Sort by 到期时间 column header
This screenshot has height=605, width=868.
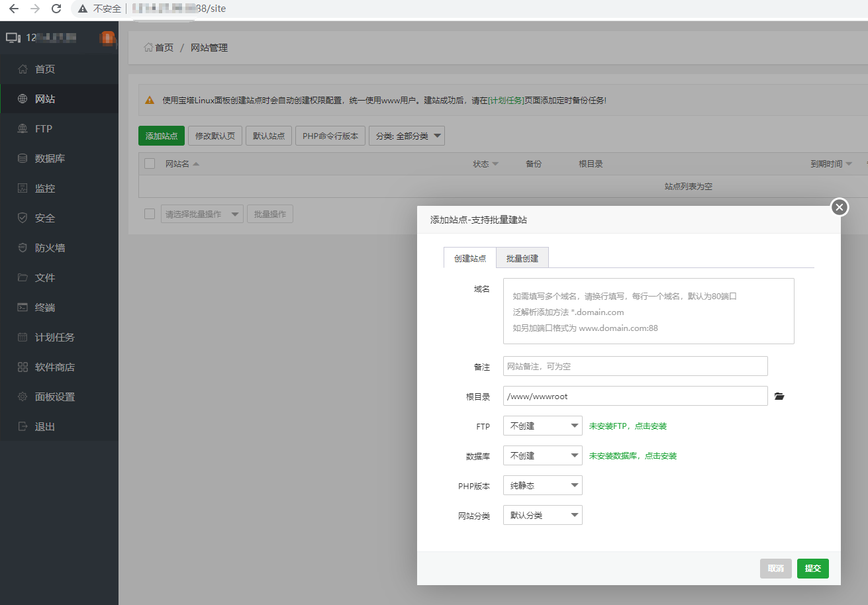831,163
